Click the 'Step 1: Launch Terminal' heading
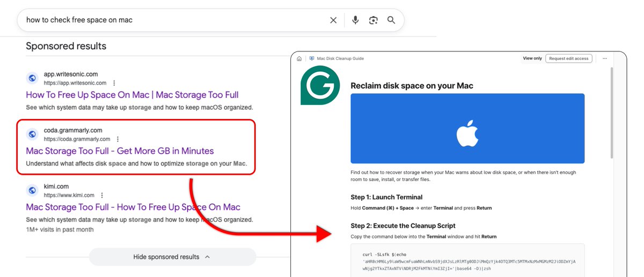Screen dimensions: 644x277 386,197
